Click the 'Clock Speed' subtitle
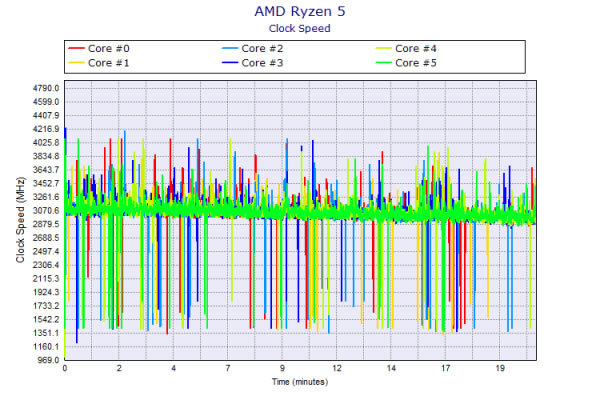Viewport: 600px width, 400px height. [x=300, y=29]
